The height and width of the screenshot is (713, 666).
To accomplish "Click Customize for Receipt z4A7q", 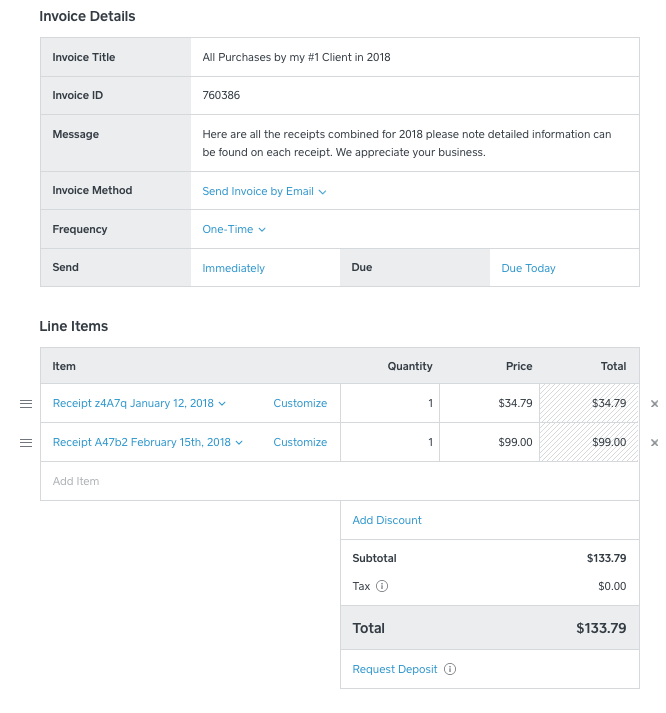I will (300, 403).
